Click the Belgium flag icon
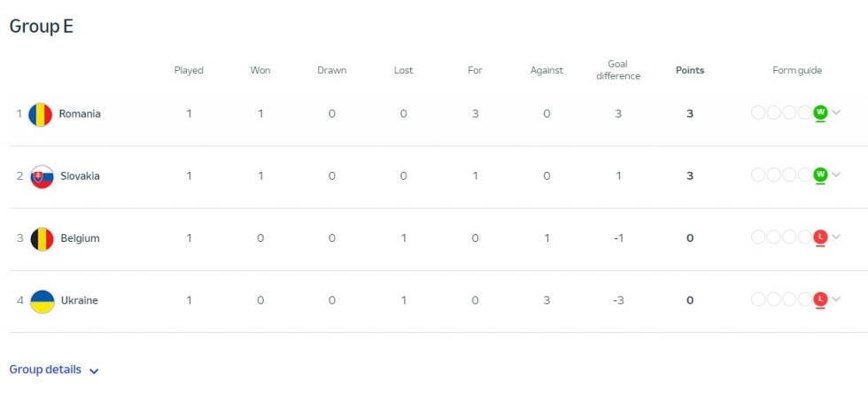Screen dimensions: 868x396 43,239
